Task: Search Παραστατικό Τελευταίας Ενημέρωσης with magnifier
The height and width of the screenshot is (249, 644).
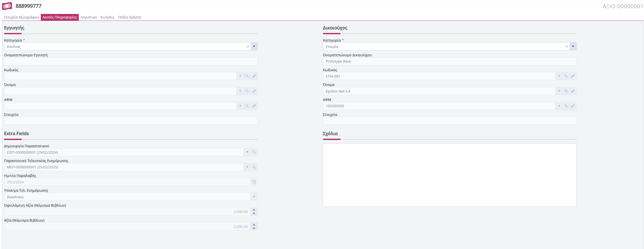Action: pyautogui.click(x=254, y=167)
